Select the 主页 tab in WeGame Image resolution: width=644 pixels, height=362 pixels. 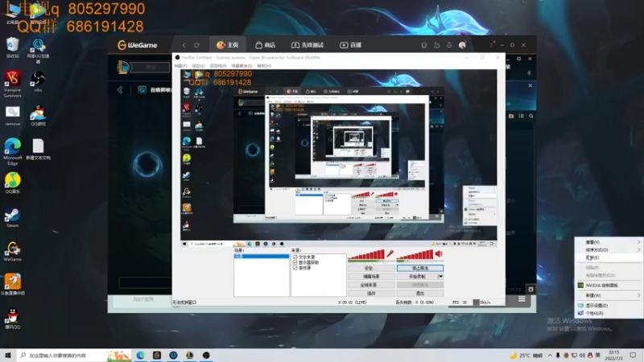click(x=228, y=45)
